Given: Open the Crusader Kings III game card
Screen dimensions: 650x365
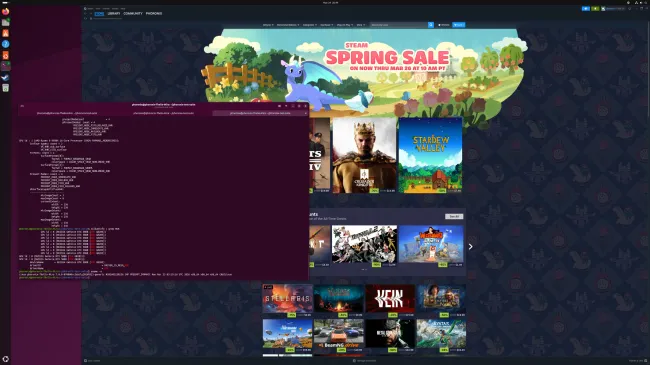Looking at the screenshot, I should (x=364, y=155).
